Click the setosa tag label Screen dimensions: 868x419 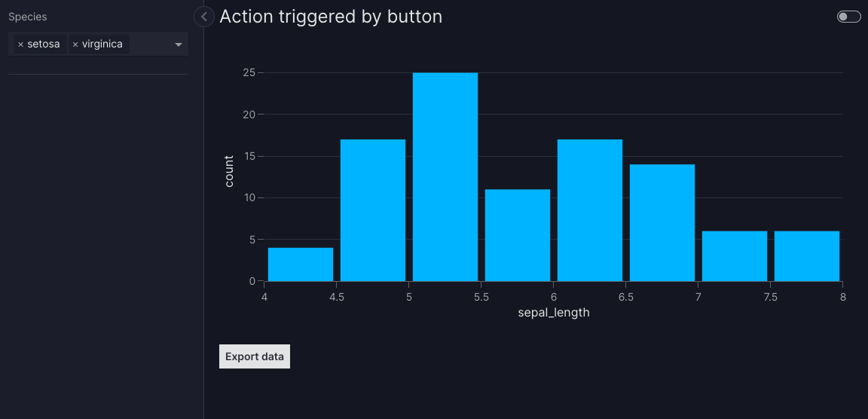[44, 44]
